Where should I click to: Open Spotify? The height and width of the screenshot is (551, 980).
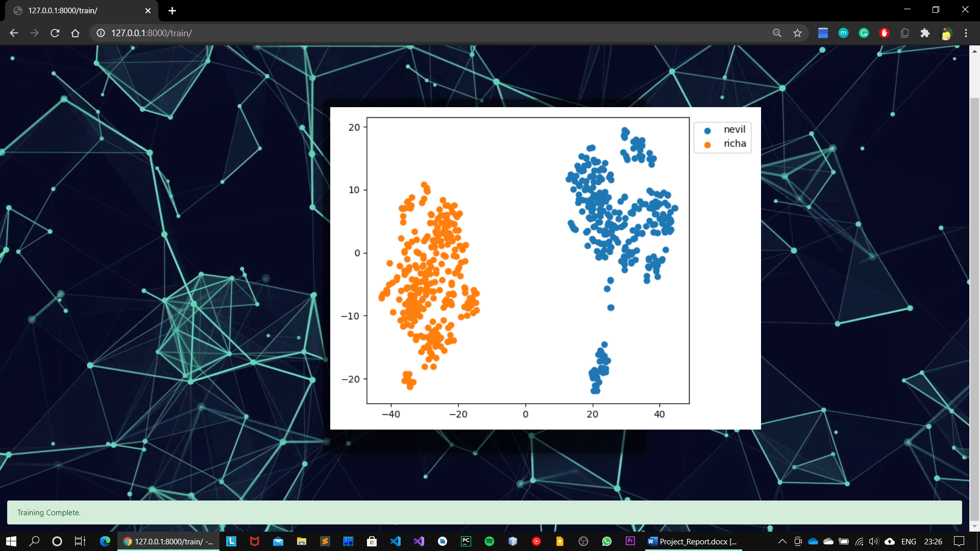click(x=489, y=541)
